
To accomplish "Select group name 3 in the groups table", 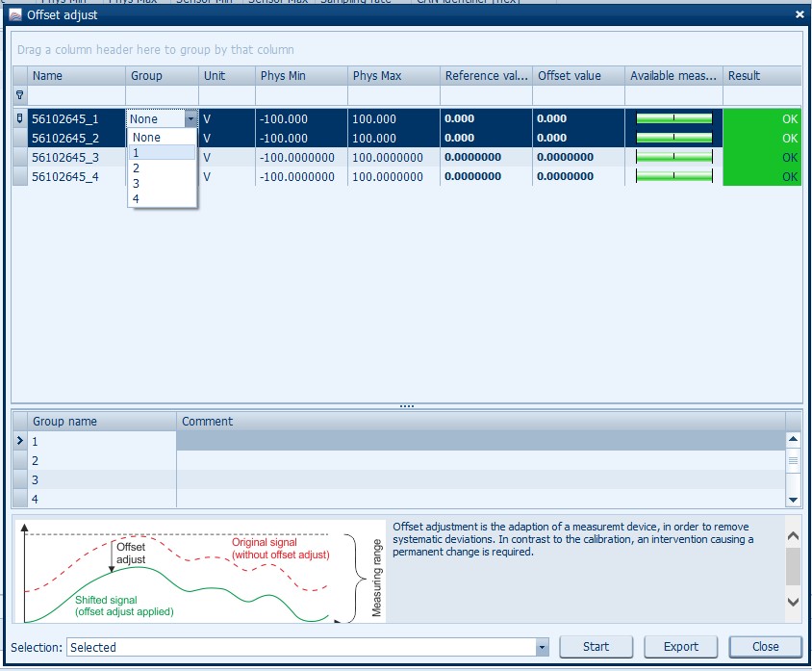I will [102, 479].
